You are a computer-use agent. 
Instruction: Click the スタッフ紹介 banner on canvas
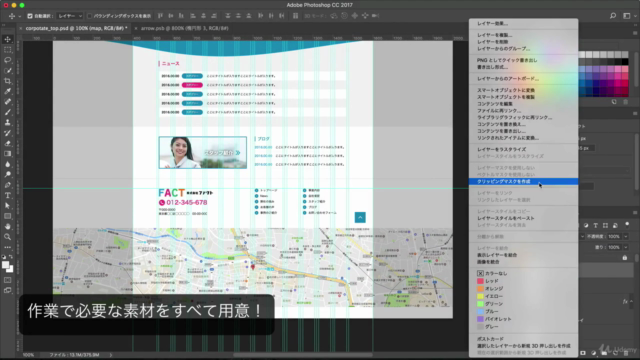[202, 152]
